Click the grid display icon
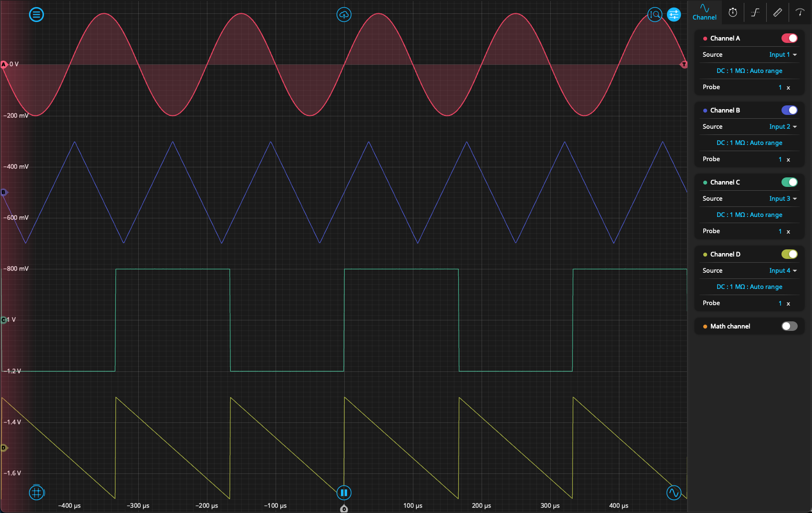 [37, 492]
